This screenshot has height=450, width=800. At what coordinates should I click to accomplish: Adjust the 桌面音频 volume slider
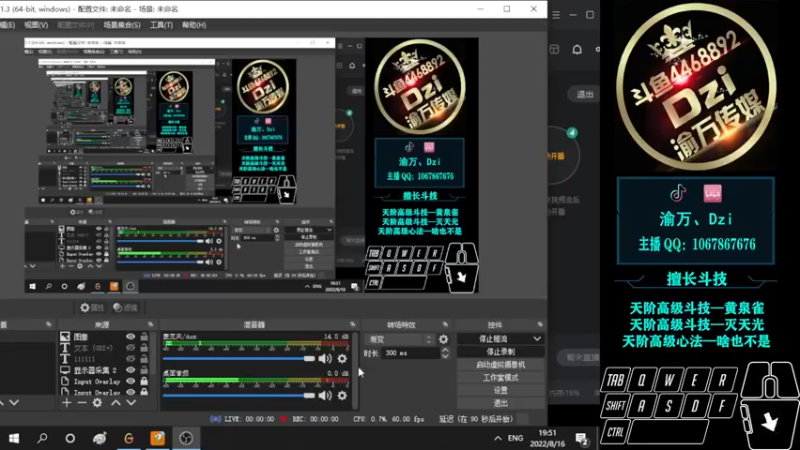tap(239, 395)
